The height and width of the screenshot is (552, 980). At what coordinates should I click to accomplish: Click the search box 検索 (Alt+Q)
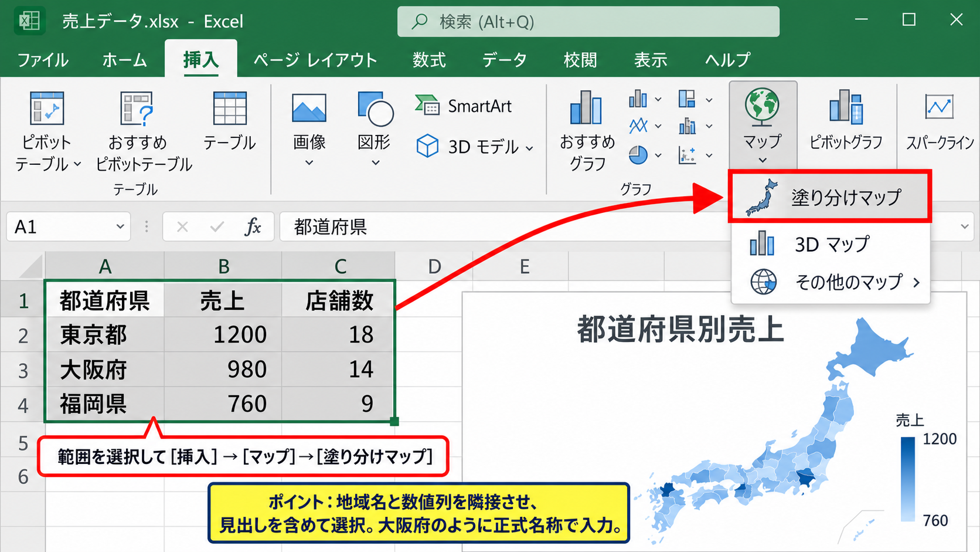click(588, 22)
